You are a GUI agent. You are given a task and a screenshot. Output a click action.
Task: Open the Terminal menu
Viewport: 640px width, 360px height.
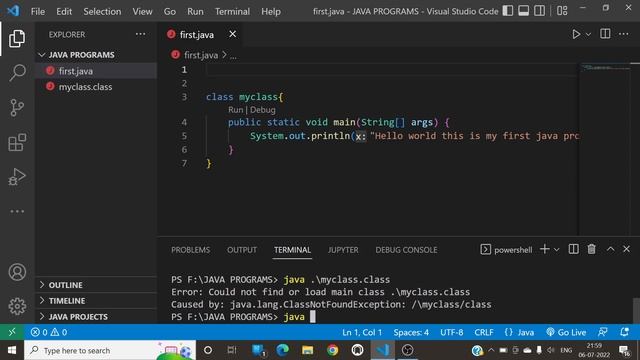point(232,11)
